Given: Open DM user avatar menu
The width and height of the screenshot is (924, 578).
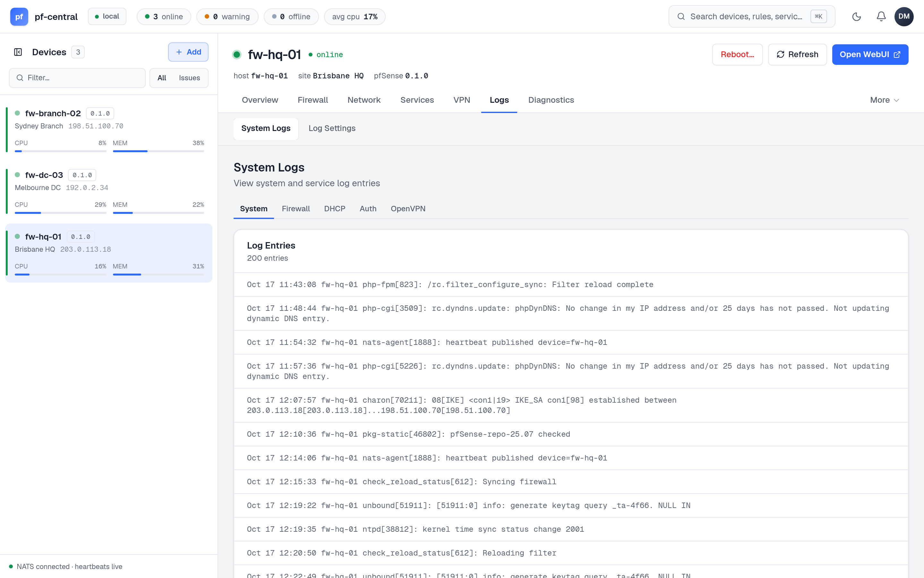Looking at the screenshot, I should click(904, 16).
